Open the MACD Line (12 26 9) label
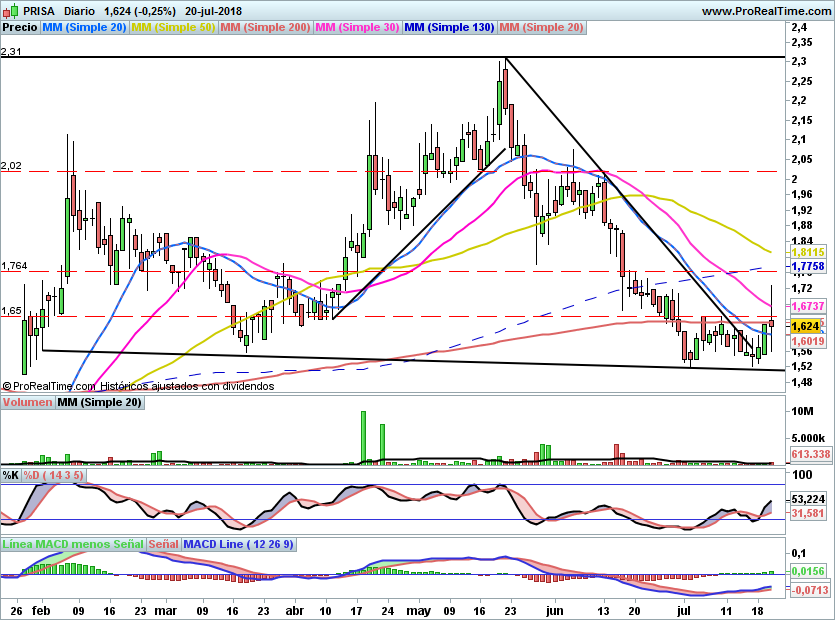This screenshot has width=835, height=620. pos(237,544)
